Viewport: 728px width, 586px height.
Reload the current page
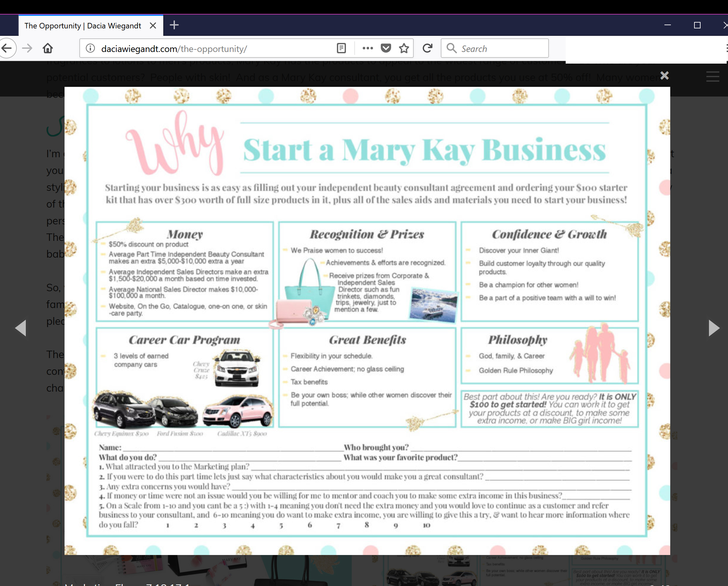(x=428, y=48)
